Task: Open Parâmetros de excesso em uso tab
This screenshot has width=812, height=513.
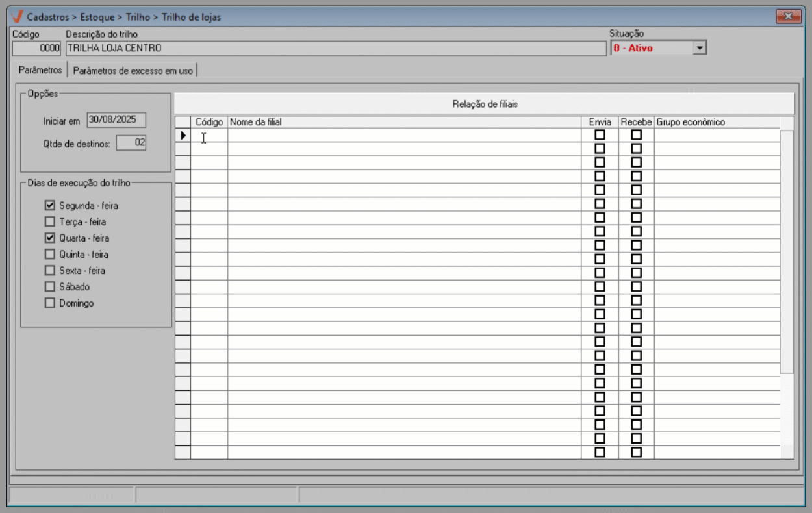Action: click(x=133, y=70)
